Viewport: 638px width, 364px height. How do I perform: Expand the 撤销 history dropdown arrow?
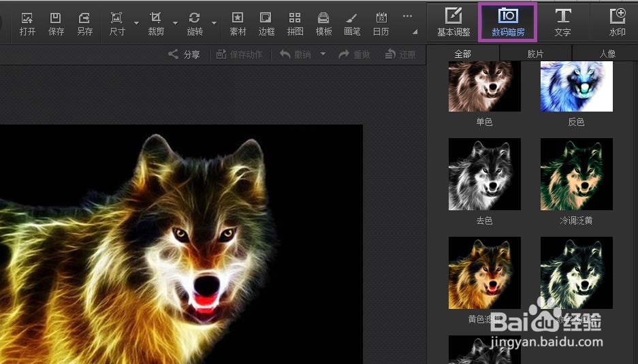click(x=323, y=54)
